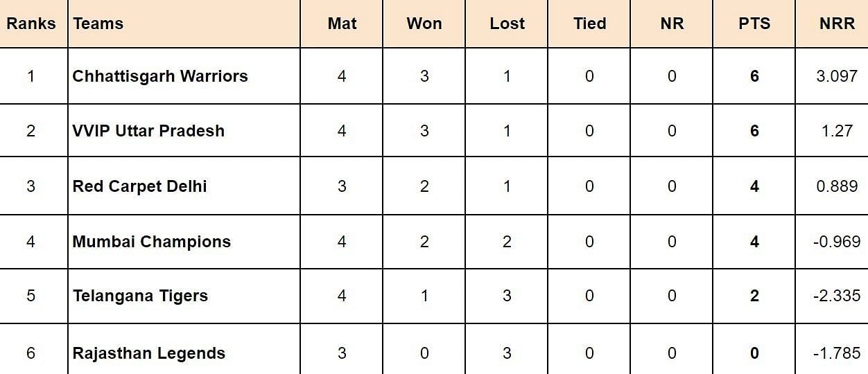
Task: Select the Telangana Tigers team name
Action: click(141, 296)
